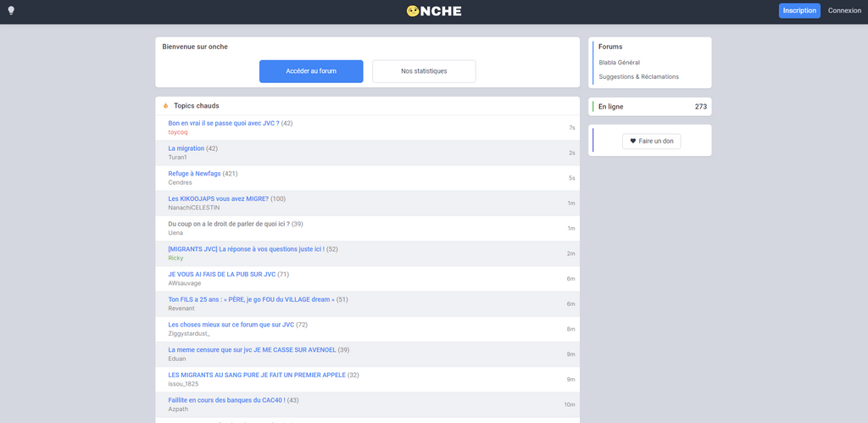The height and width of the screenshot is (423, 868).
Task: Open 'La meme censure que sur jvc' topic
Action: [x=252, y=350]
